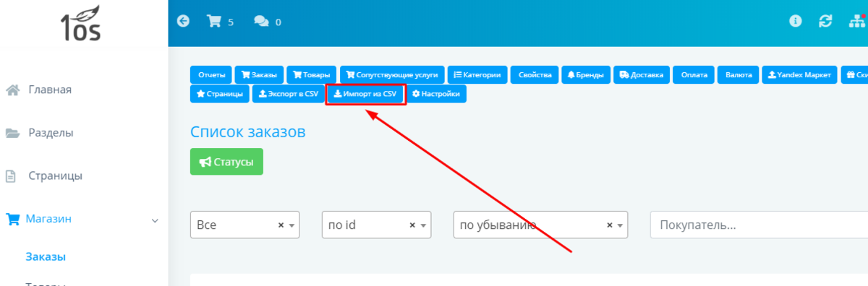Open Свойства toolbar button

point(535,74)
